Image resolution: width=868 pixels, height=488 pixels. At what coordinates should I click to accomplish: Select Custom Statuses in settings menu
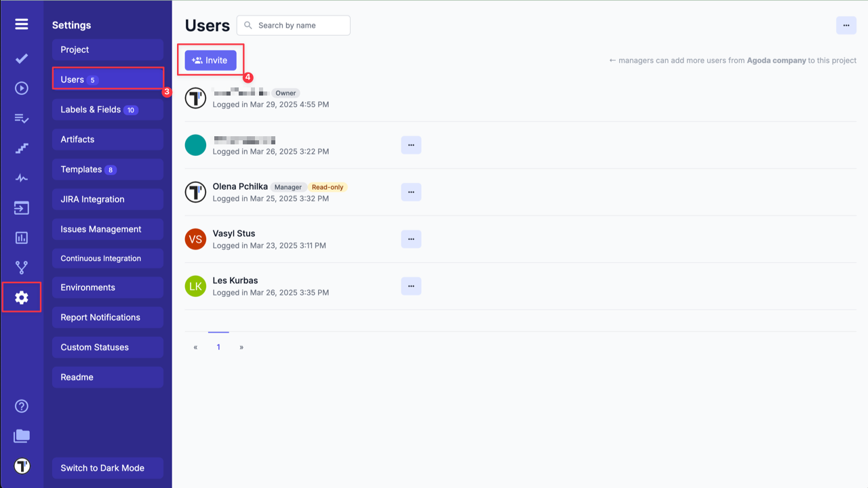point(107,347)
